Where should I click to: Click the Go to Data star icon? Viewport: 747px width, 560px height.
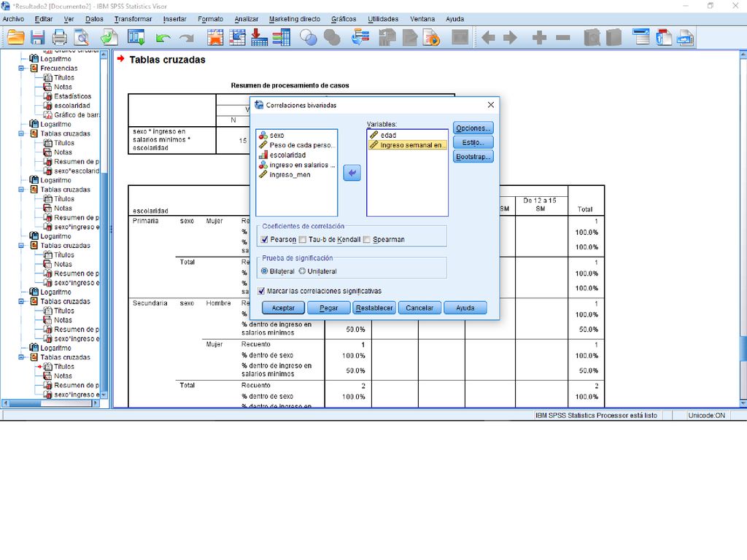click(x=215, y=38)
